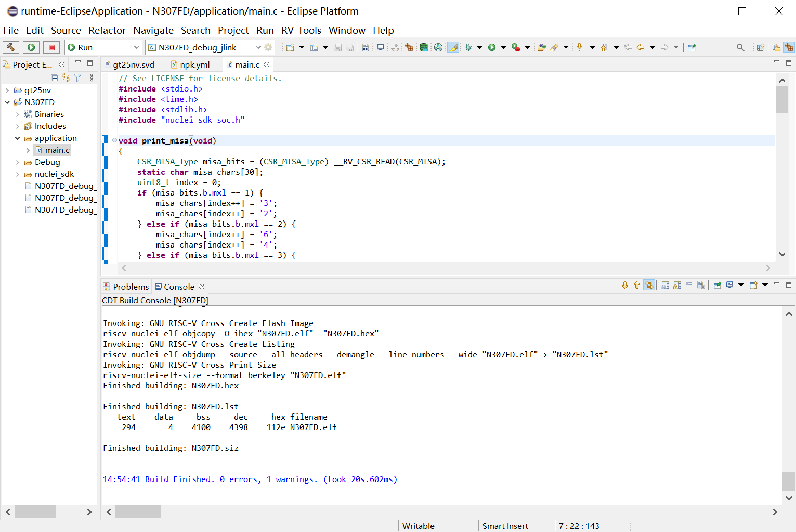Click the Next Annotation down-arrow icon

click(x=581, y=47)
